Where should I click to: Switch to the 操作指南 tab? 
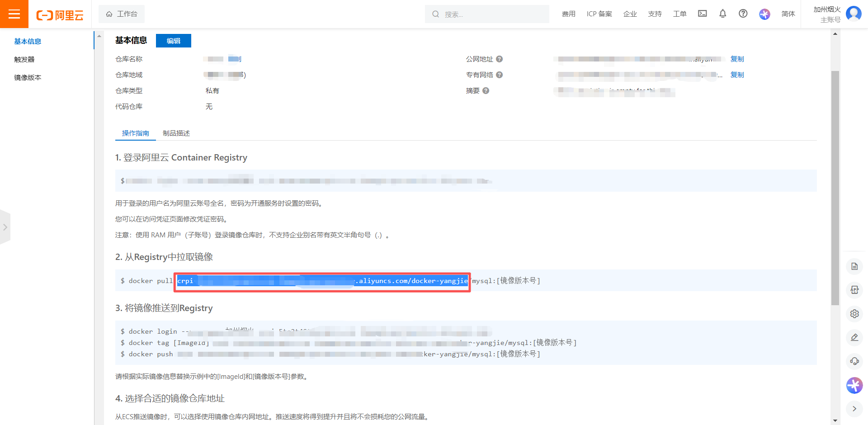136,133
